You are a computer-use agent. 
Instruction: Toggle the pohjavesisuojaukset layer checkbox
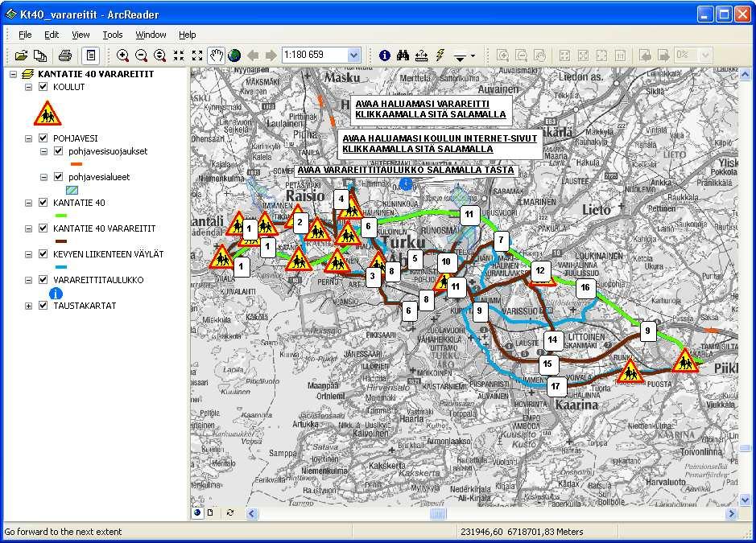(x=59, y=151)
